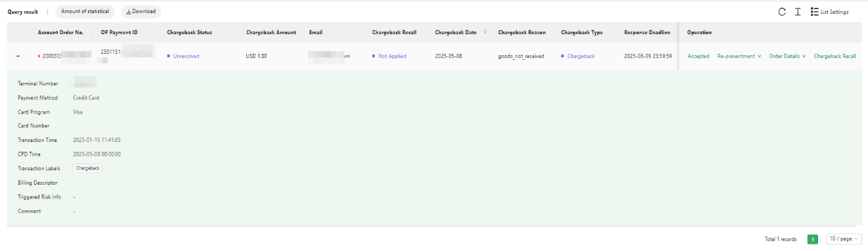Click the Chargeback Recall column header

pyautogui.click(x=394, y=32)
